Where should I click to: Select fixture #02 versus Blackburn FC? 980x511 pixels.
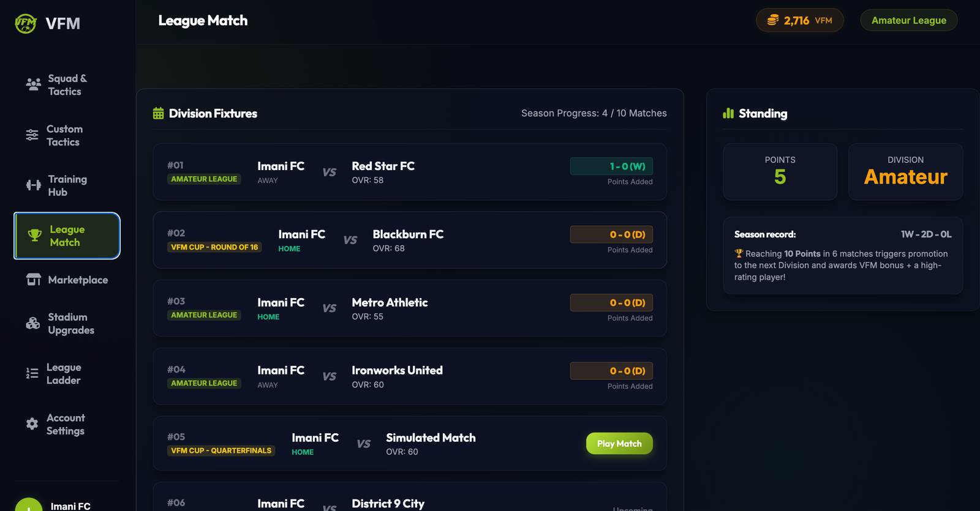click(410, 240)
